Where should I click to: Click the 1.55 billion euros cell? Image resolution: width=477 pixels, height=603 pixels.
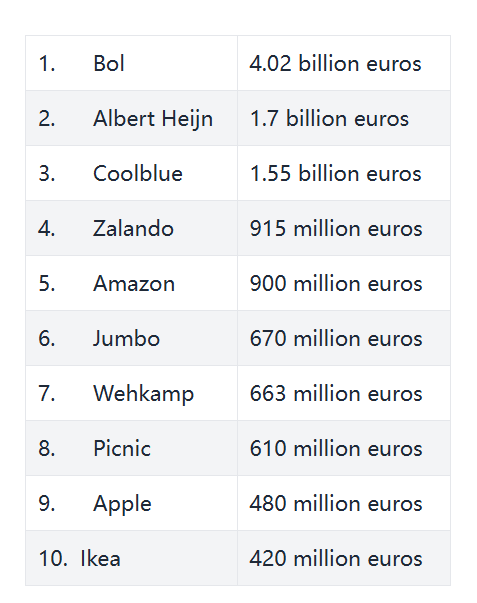[x=344, y=173]
